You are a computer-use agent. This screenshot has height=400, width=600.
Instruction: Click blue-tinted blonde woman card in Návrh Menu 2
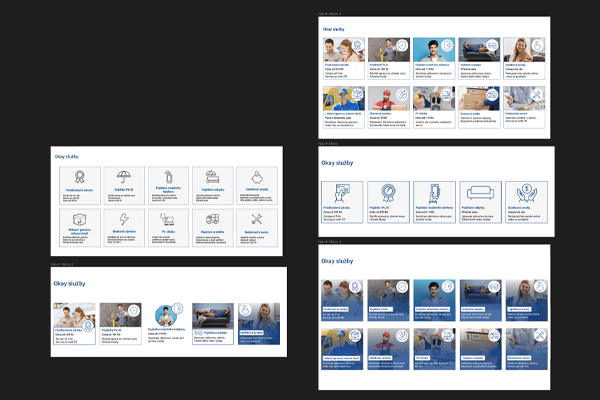(x=259, y=324)
